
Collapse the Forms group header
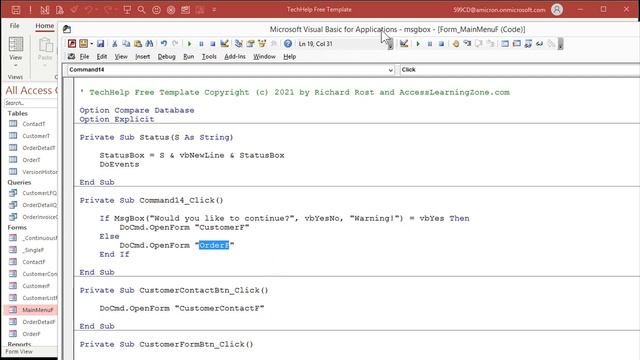pyautogui.click(x=17, y=227)
